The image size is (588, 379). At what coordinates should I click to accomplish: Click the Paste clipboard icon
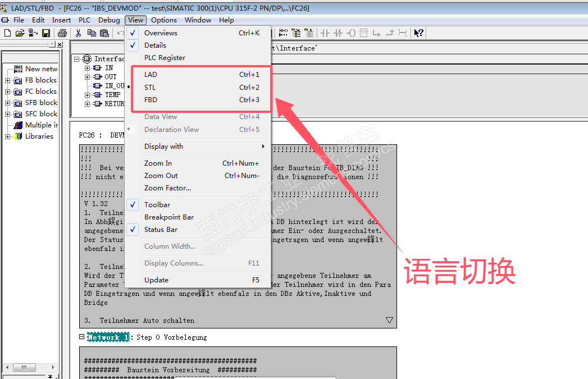(104, 33)
